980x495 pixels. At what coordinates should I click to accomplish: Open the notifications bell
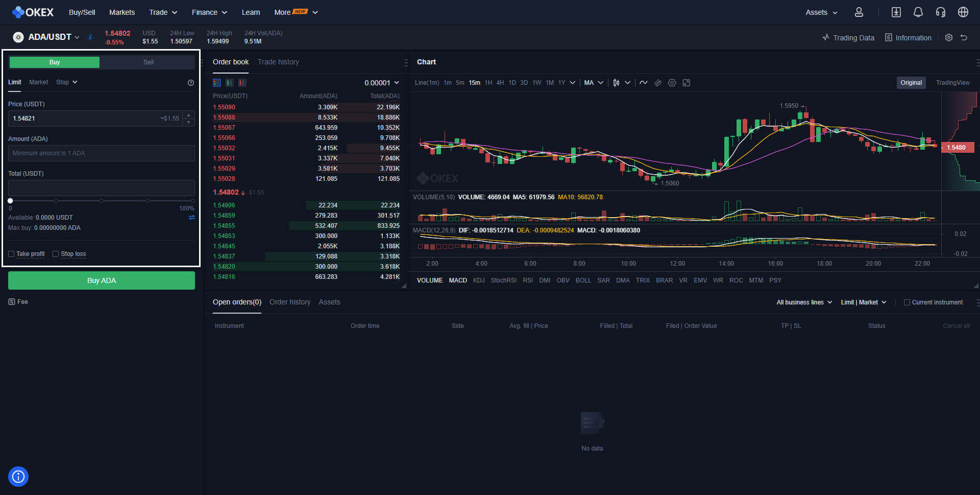pos(918,12)
